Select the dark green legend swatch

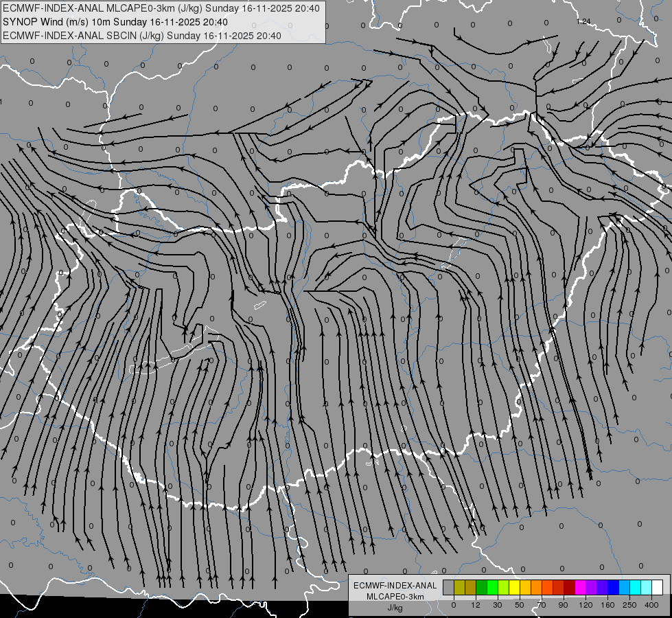click(x=482, y=588)
